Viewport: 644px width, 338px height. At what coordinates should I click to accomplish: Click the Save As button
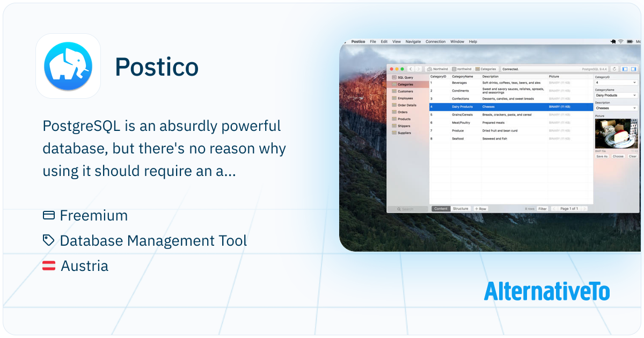tap(602, 157)
